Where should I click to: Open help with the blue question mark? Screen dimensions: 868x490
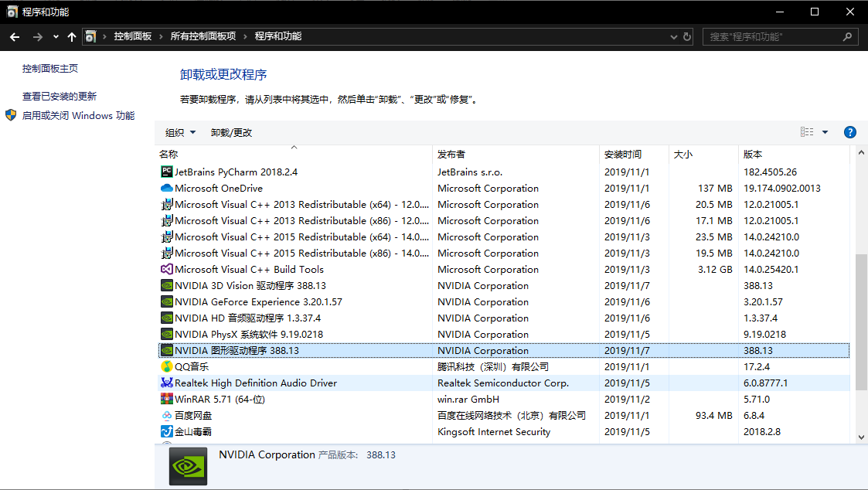[849, 132]
